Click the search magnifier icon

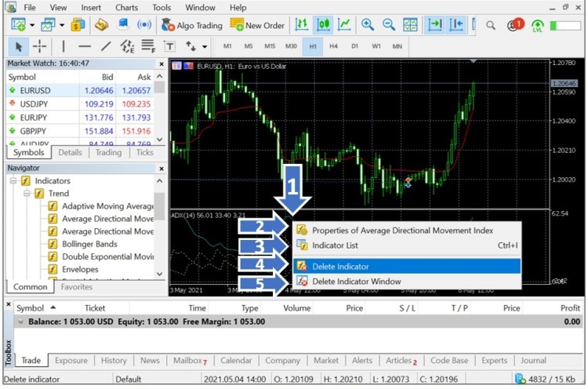point(491,25)
